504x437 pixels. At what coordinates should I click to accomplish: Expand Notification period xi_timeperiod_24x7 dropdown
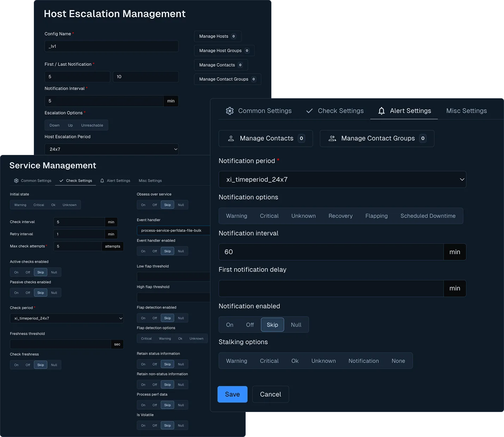click(x=342, y=180)
